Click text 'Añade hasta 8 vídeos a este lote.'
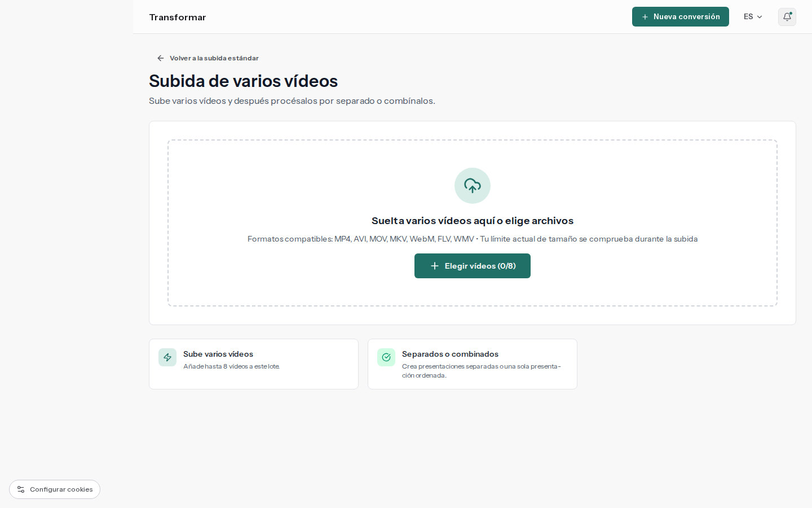Viewport: 812px width, 508px height. tap(231, 366)
